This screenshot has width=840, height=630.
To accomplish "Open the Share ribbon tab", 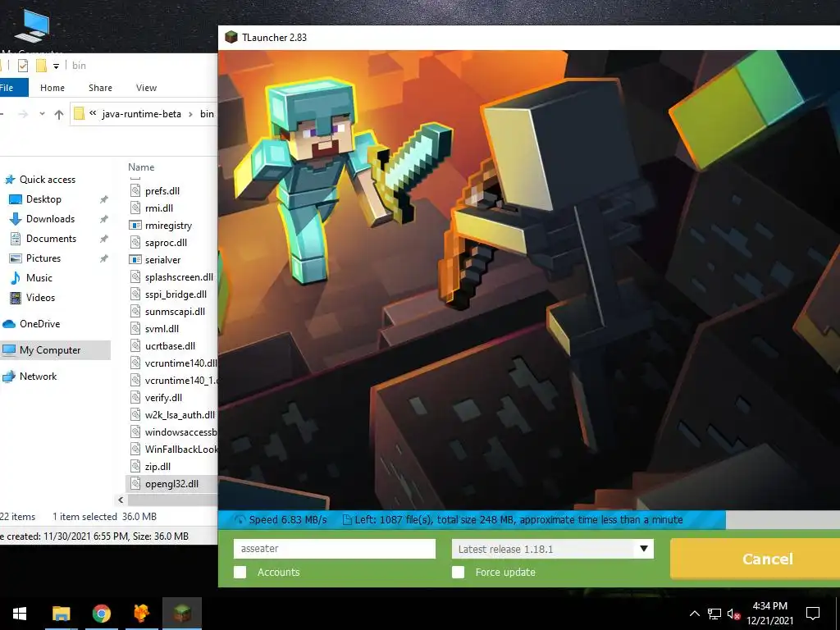I will point(100,88).
